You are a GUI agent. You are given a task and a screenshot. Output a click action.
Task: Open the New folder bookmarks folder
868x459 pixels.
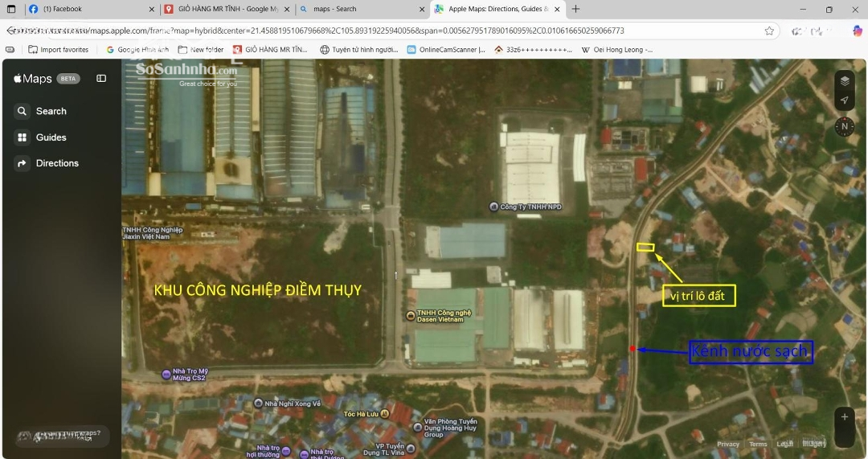tap(201, 50)
